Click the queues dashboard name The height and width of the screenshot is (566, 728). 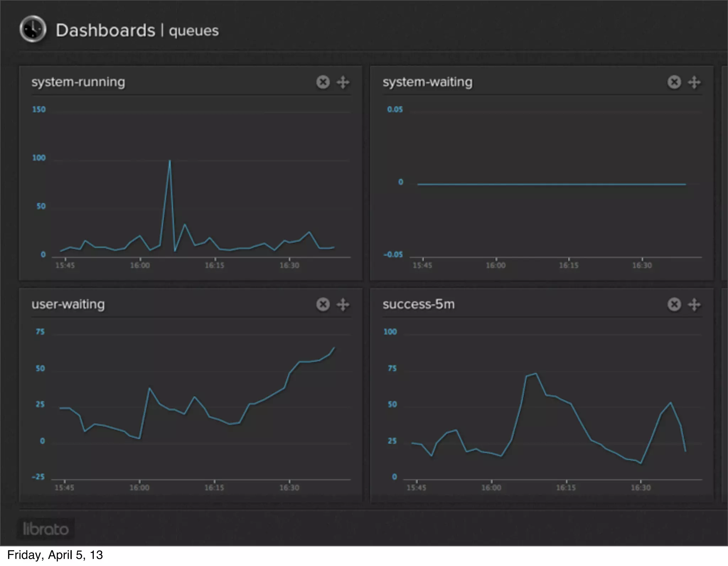tap(194, 31)
